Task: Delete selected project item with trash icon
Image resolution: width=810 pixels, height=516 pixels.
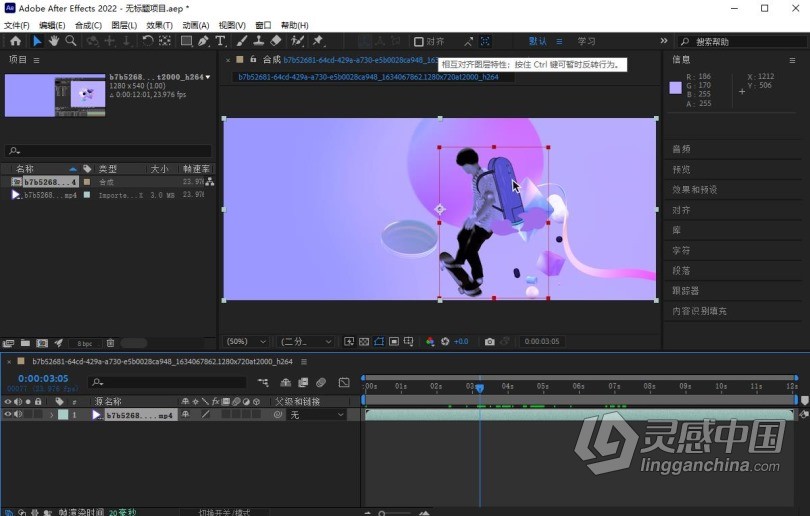Action: point(110,343)
